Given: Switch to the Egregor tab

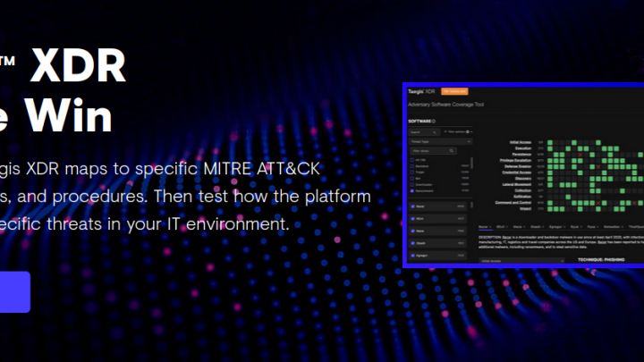Looking at the screenshot, I should [555, 226].
